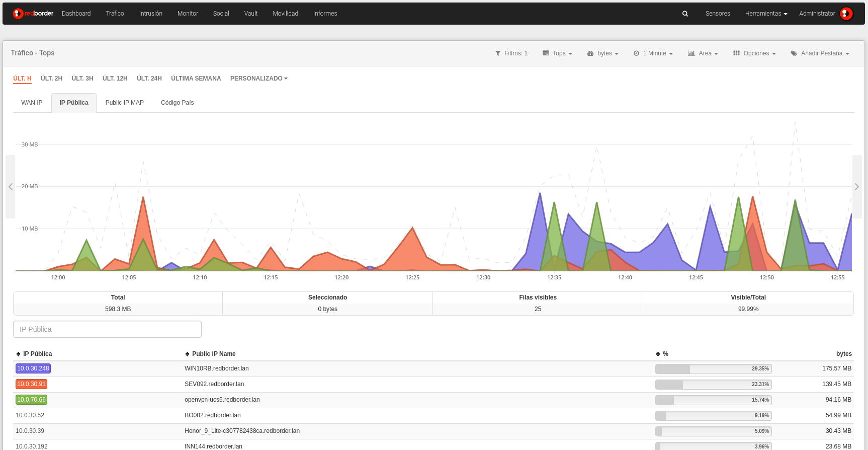Open the Monitor menu

[x=188, y=14]
